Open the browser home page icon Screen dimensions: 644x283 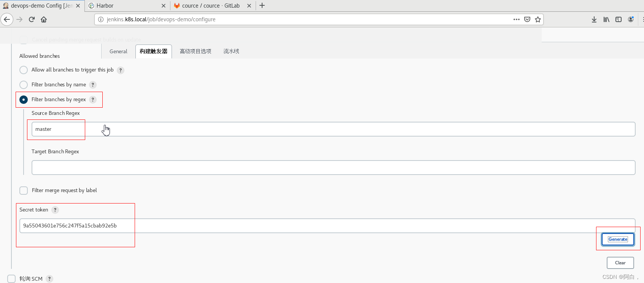[x=44, y=19]
